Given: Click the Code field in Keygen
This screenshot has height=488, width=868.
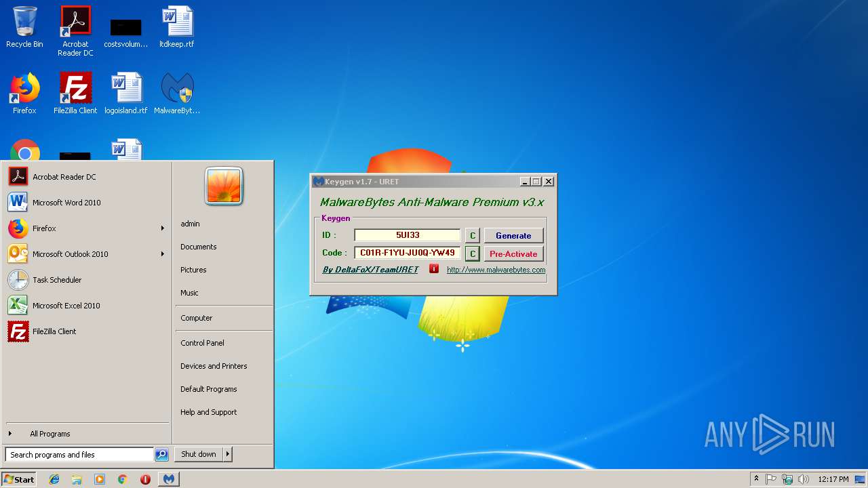Looking at the screenshot, I should (408, 253).
